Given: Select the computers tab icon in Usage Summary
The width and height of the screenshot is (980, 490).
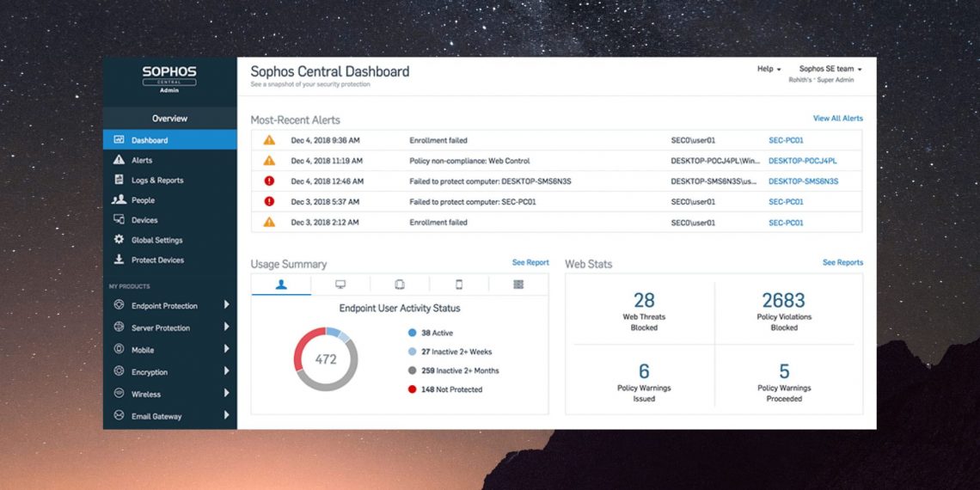Looking at the screenshot, I should tap(340, 285).
